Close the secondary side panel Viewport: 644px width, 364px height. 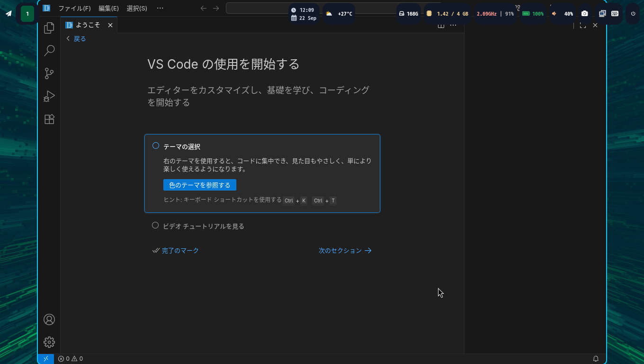[595, 25]
